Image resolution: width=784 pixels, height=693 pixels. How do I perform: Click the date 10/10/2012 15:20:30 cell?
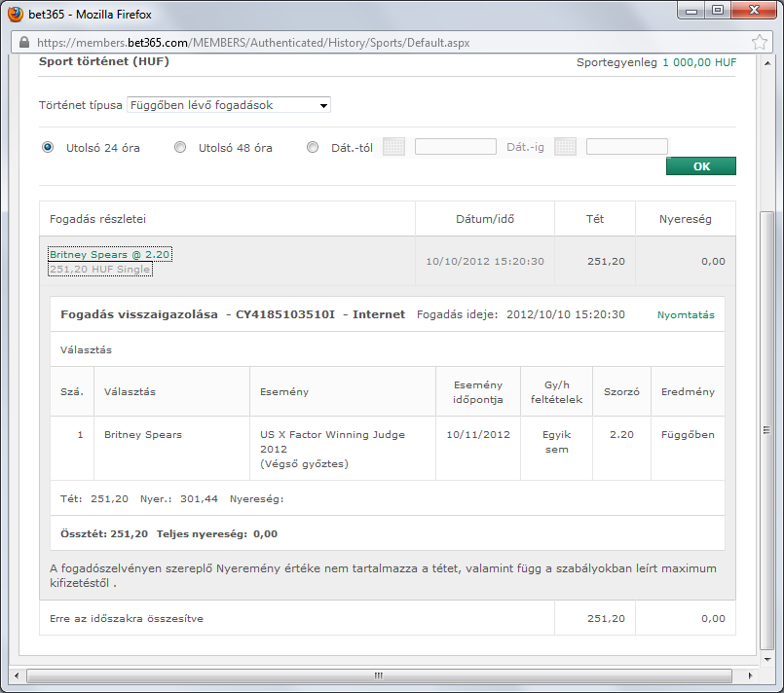[x=484, y=261]
